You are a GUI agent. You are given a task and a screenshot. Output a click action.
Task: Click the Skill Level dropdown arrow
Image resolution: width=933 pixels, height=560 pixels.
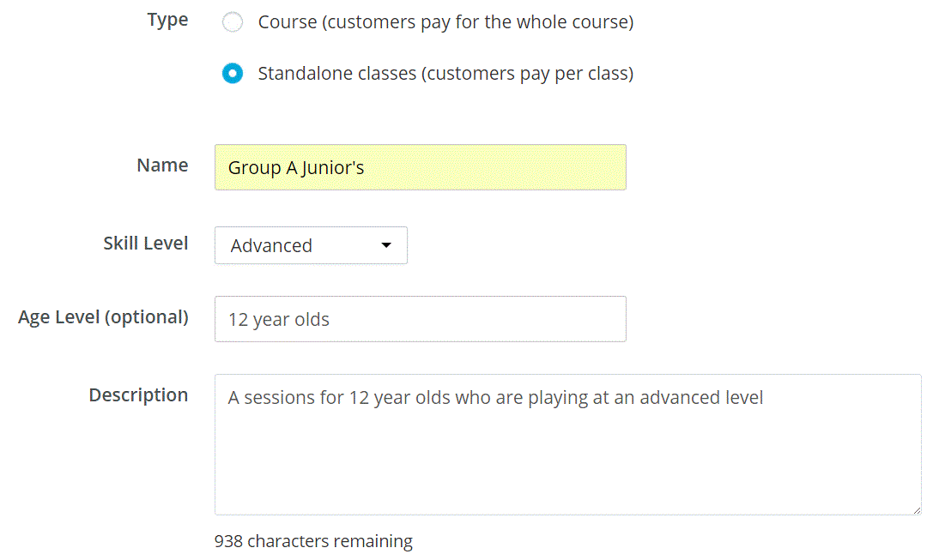tap(386, 245)
